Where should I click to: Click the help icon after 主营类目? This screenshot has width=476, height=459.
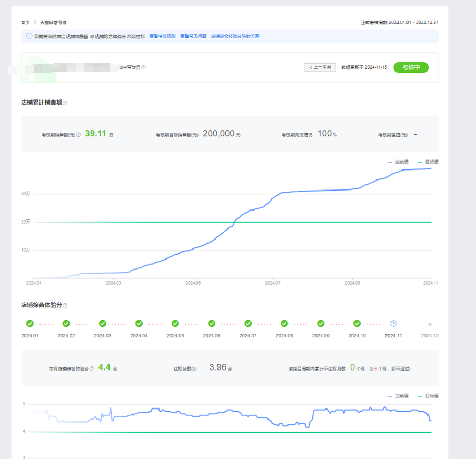point(143,67)
